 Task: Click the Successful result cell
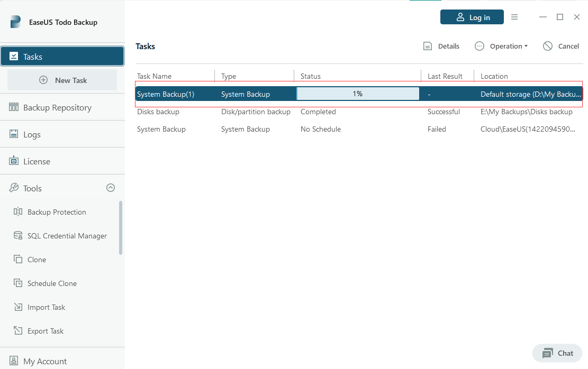click(444, 112)
